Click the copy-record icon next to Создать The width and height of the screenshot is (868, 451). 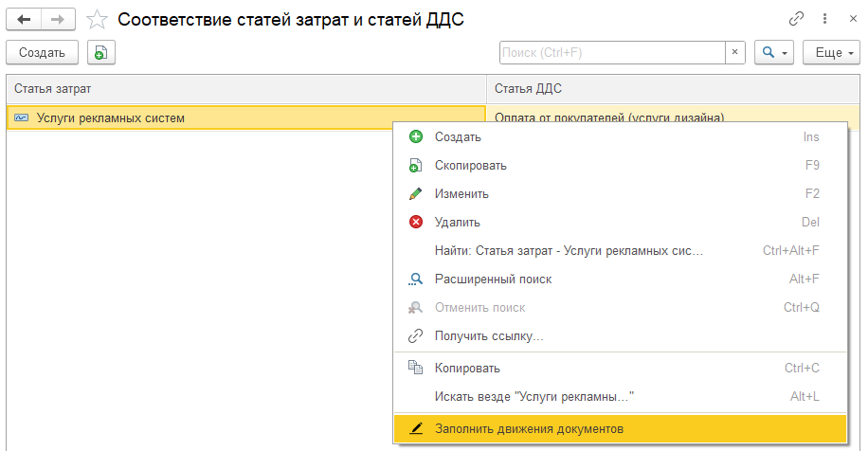tap(100, 52)
